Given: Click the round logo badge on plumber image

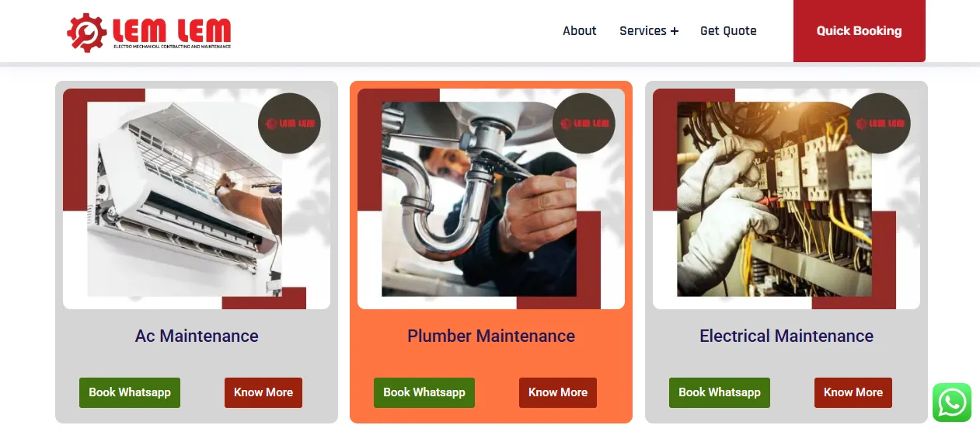Looking at the screenshot, I should coord(584,124).
